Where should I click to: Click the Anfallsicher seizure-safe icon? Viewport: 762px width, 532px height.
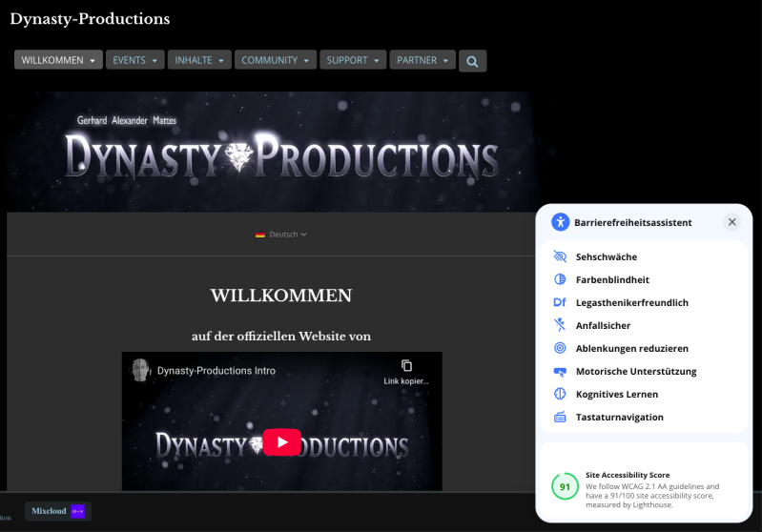tap(560, 325)
